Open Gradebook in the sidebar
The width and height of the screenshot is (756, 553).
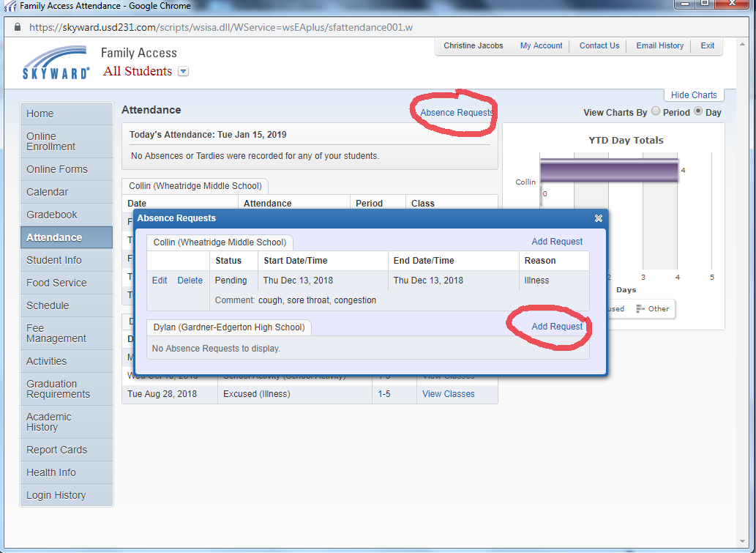tap(67, 215)
